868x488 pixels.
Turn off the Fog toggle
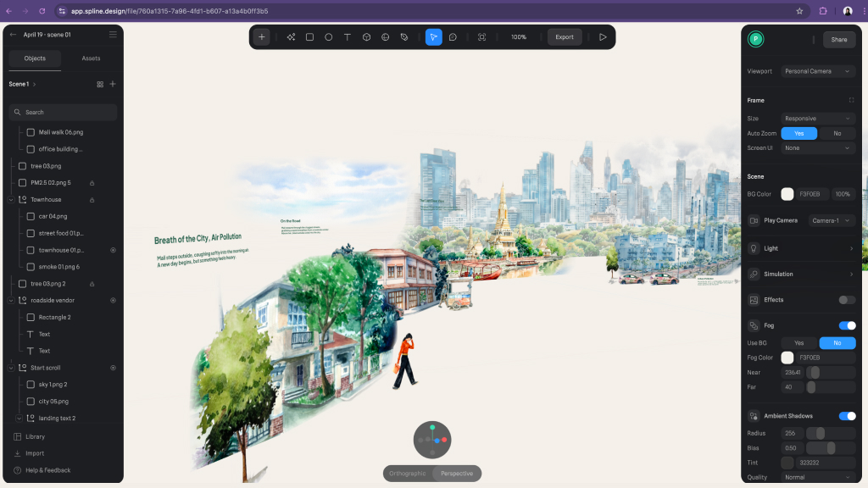pos(847,325)
